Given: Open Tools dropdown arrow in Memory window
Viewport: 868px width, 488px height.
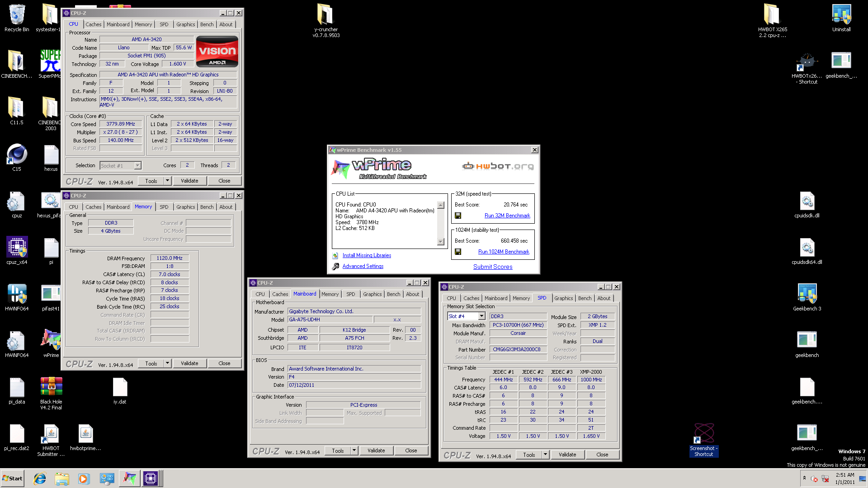Looking at the screenshot, I should pyautogui.click(x=167, y=363).
